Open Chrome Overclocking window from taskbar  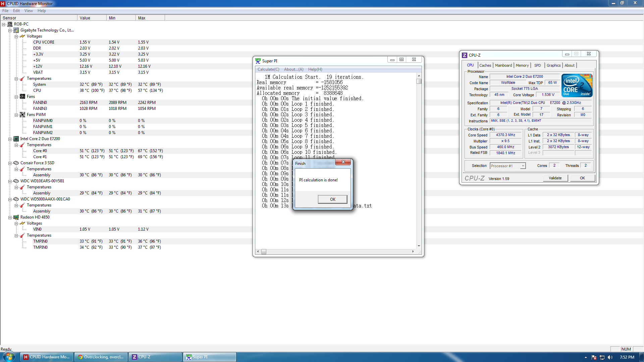coord(101,357)
